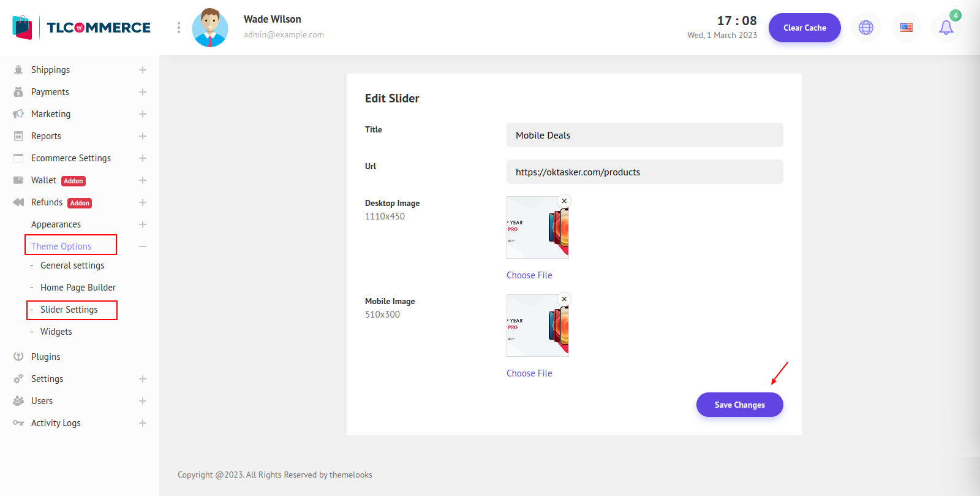Open the Plugins page
This screenshot has height=496, width=980.
click(x=46, y=357)
